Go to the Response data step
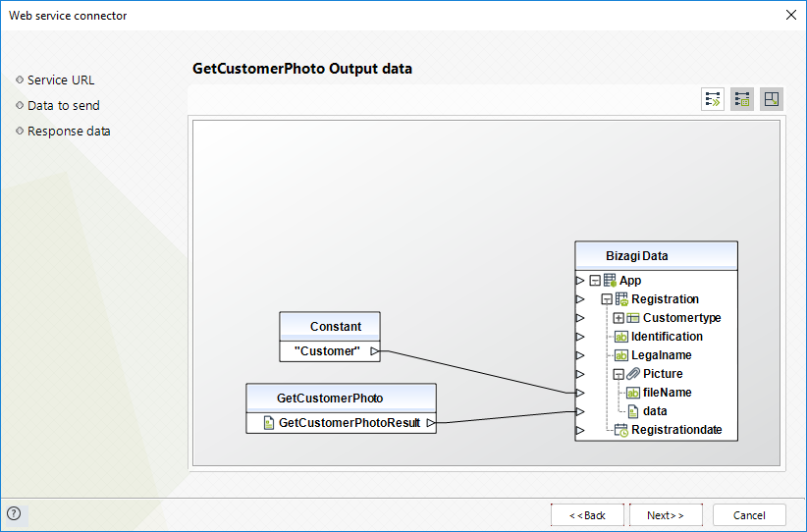This screenshot has height=532, width=807. click(x=69, y=132)
